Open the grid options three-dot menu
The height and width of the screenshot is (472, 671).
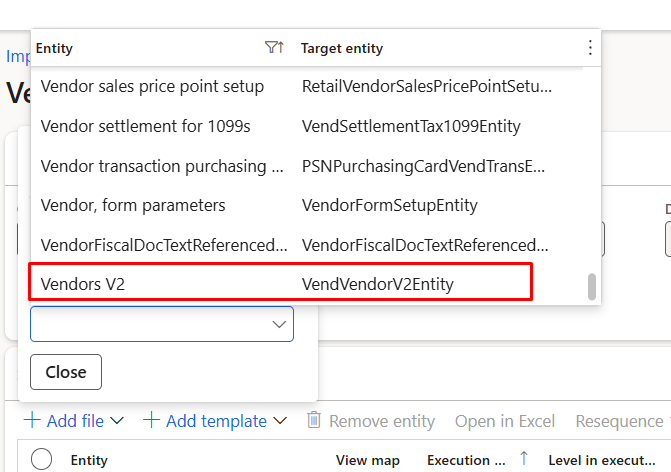[590, 47]
